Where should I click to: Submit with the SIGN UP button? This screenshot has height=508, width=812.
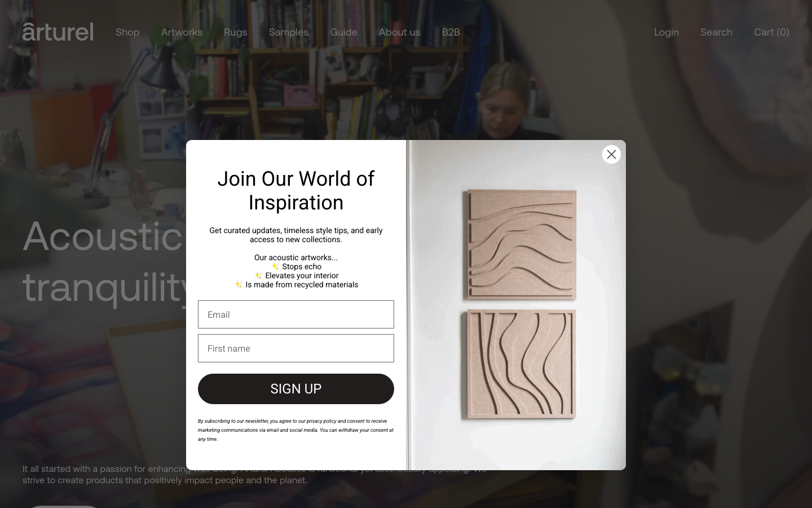(296, 389)
